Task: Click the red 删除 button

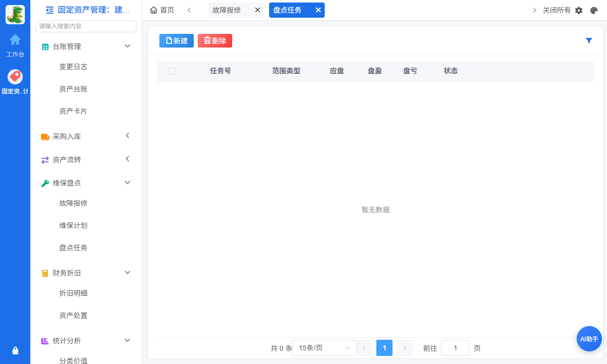Action: (x=215, y=41)
